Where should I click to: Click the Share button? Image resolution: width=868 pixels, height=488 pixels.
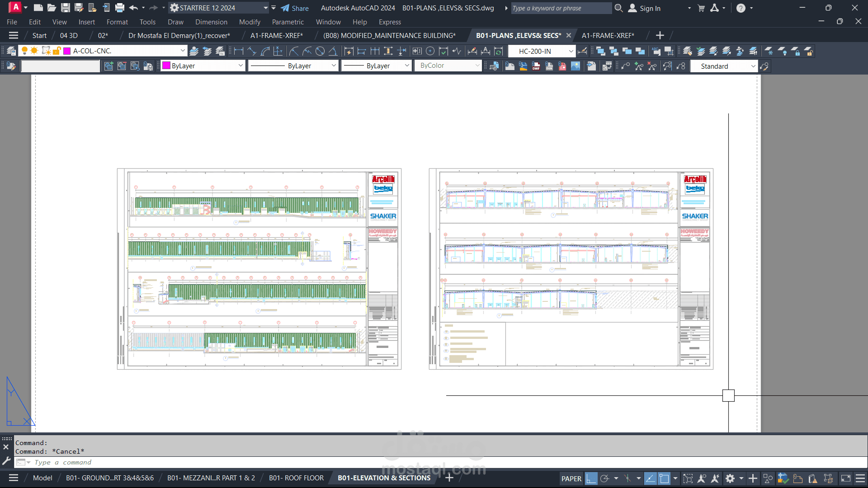click(295, 8)
